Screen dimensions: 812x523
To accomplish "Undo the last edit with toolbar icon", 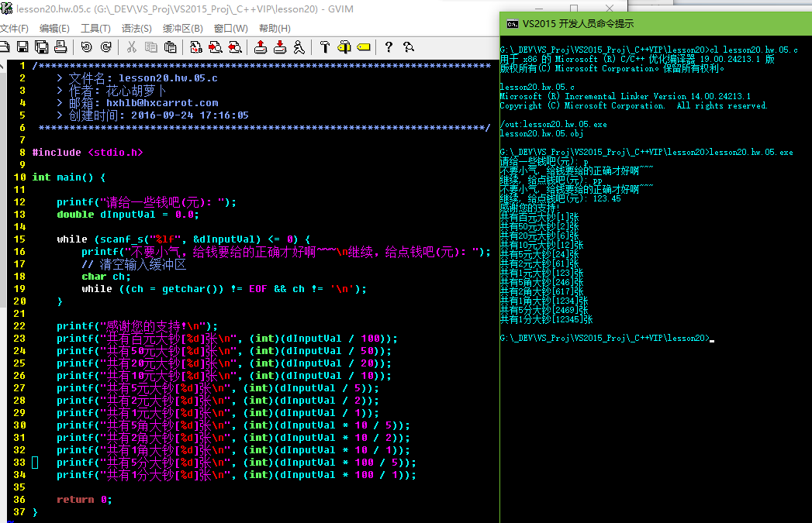I will (x=86, y=47).
